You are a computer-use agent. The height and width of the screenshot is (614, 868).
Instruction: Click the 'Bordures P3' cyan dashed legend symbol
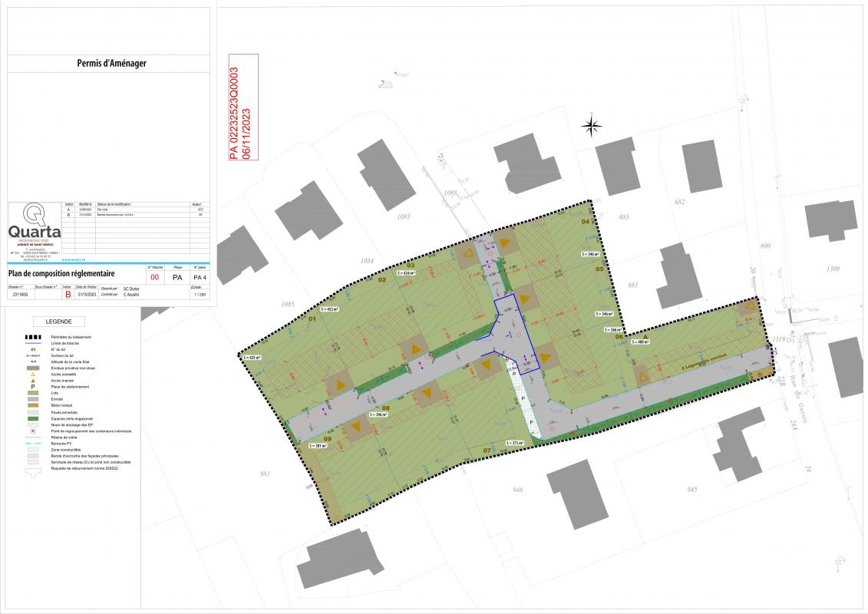point(33,444)
